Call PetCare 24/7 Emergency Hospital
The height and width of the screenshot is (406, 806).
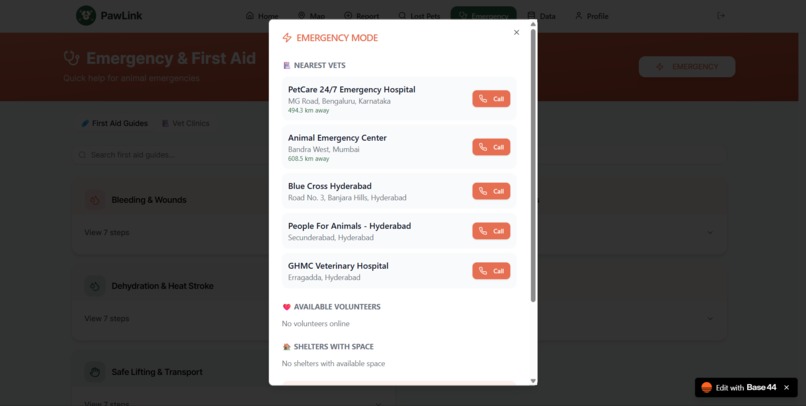coord(491,99)
